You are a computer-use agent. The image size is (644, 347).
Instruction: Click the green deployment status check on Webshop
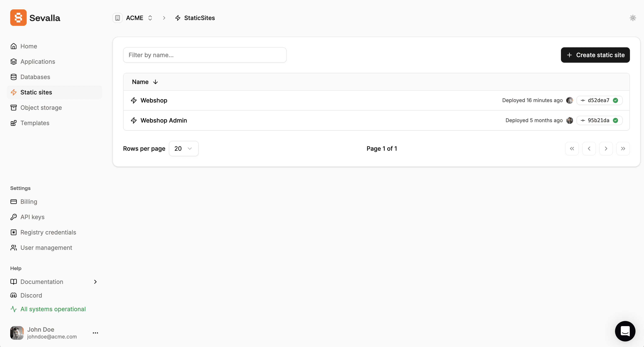point(615,100)
